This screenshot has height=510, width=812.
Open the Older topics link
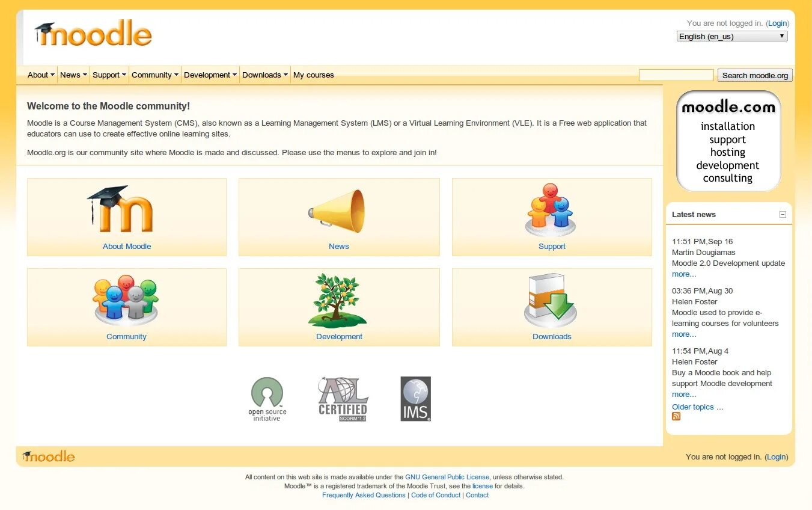tap(697, 407)
